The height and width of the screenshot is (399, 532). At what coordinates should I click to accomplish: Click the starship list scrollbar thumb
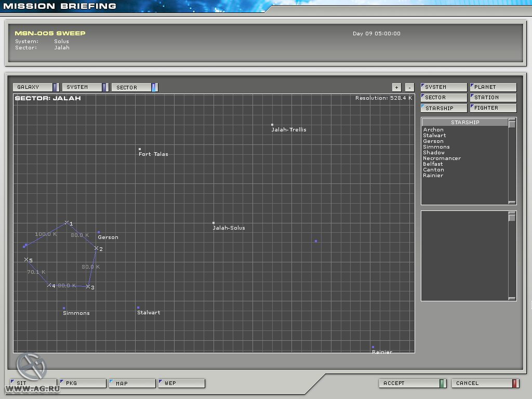click(512, 124)
